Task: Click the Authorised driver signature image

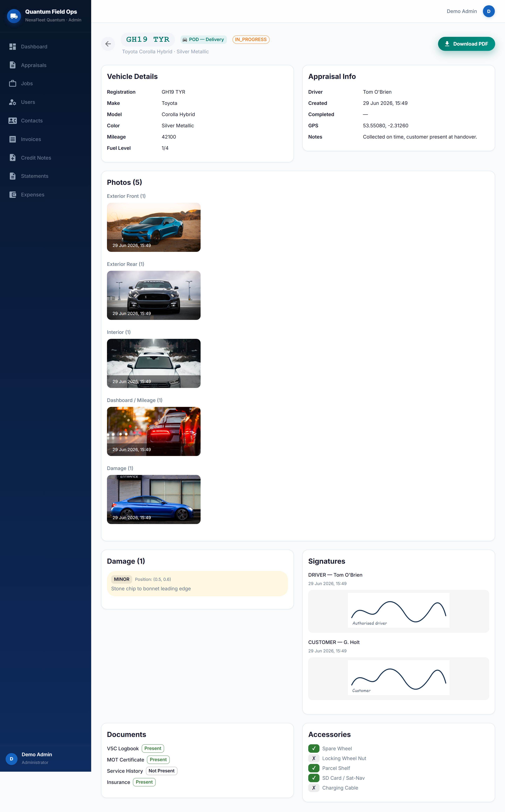Action: pyautogui.click(x=398, y=611)
